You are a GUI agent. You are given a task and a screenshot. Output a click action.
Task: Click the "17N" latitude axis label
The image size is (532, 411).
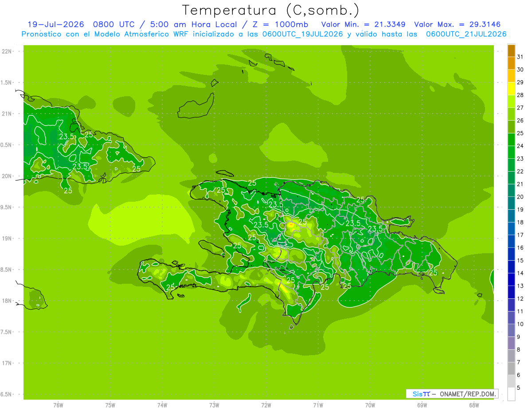(x=7, y=363)
